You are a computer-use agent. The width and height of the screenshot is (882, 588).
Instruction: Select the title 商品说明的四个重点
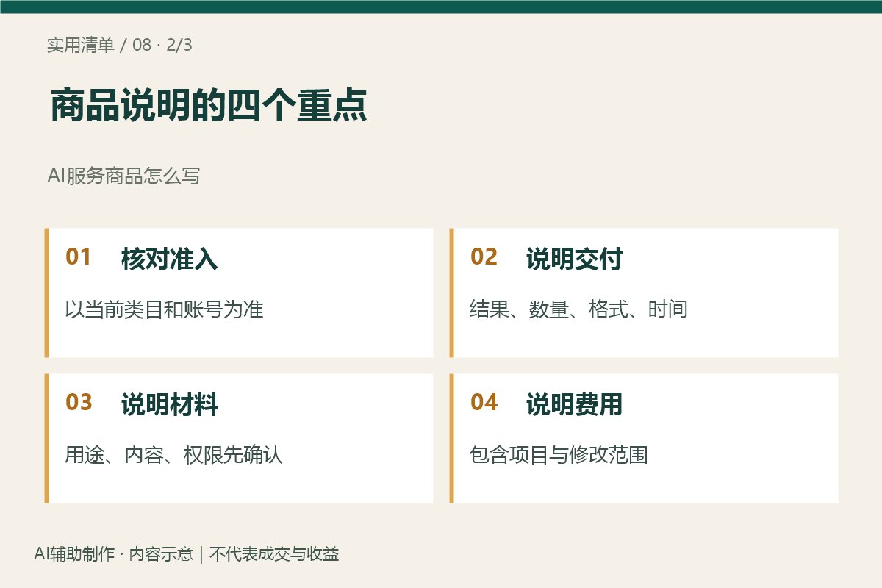(209, 107)
